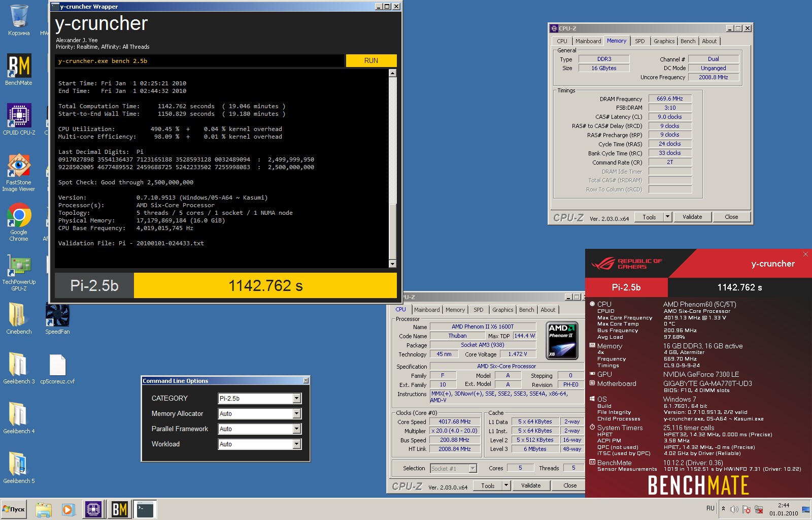The height and width of the screenshot is (520, 812).
Task: Show hidden system tray icons
Action: (x=723, y=508)
